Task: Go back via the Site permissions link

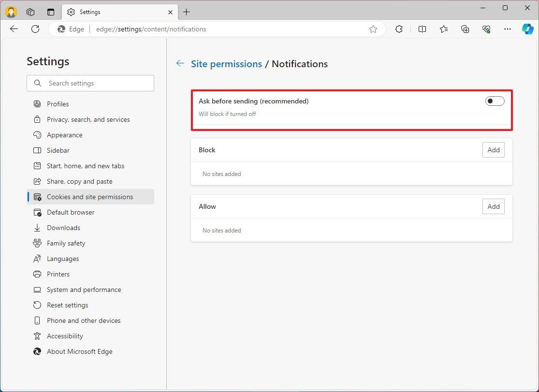Action: 226,63
